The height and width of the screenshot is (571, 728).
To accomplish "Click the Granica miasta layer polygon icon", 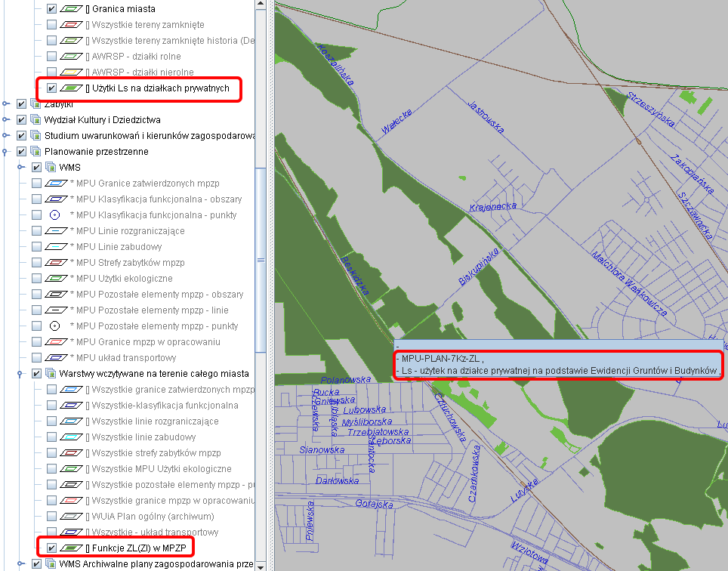I will (72, 9).
